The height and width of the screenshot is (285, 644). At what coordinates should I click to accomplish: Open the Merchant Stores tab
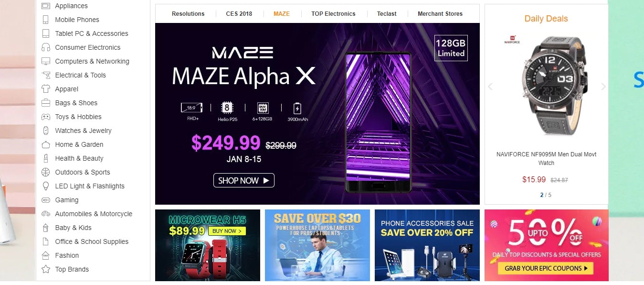440,14
